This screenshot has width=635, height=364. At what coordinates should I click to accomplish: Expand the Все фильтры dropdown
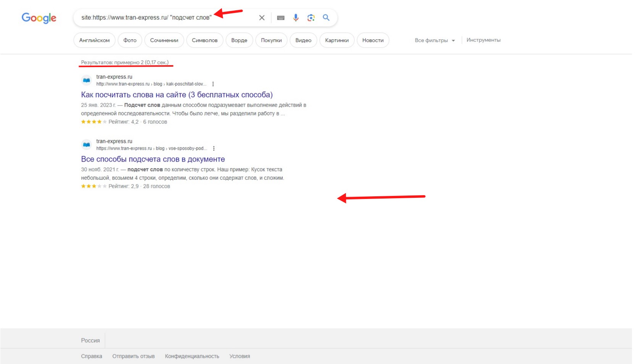tap(435, 40)
